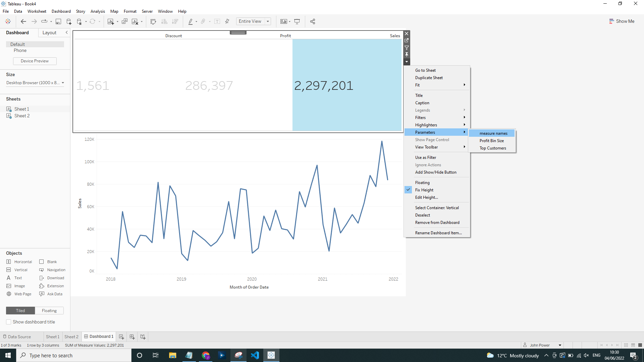Click the Swap Rows and Columns icon

tap(153, 21)
